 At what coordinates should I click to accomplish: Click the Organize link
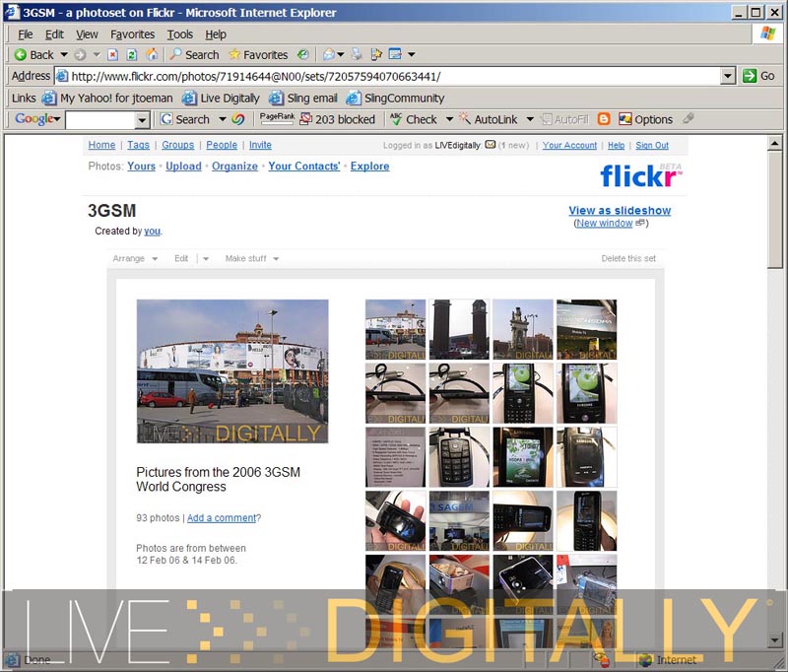[234, 167]
